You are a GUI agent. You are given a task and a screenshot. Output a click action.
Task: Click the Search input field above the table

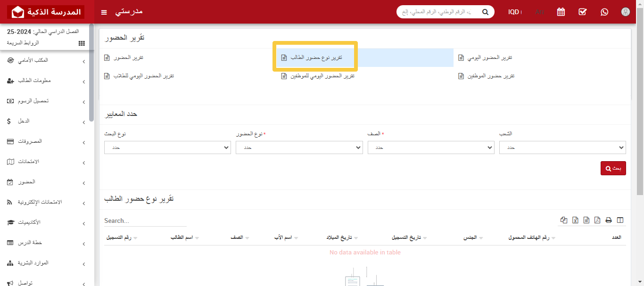click(x=144, y=221)
